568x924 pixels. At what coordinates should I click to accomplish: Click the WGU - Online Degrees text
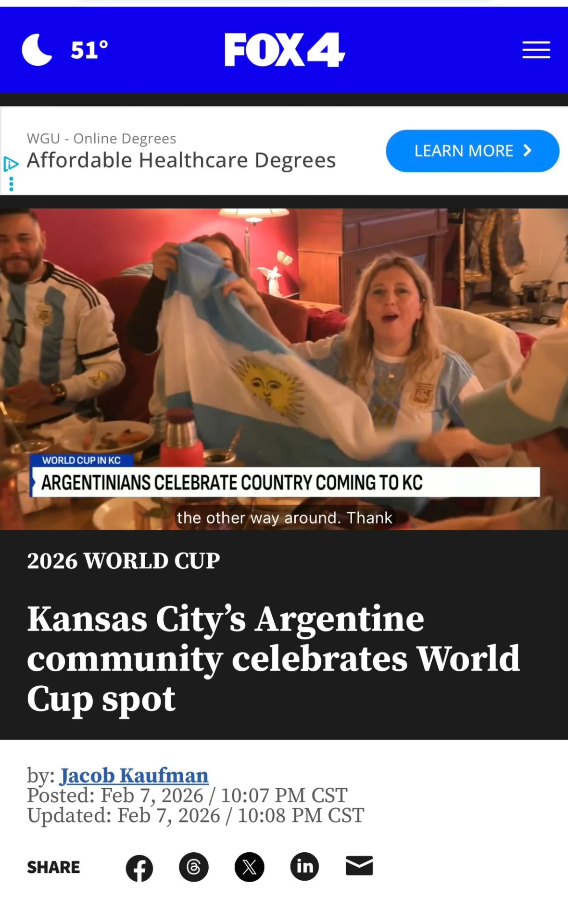point(101,139)
